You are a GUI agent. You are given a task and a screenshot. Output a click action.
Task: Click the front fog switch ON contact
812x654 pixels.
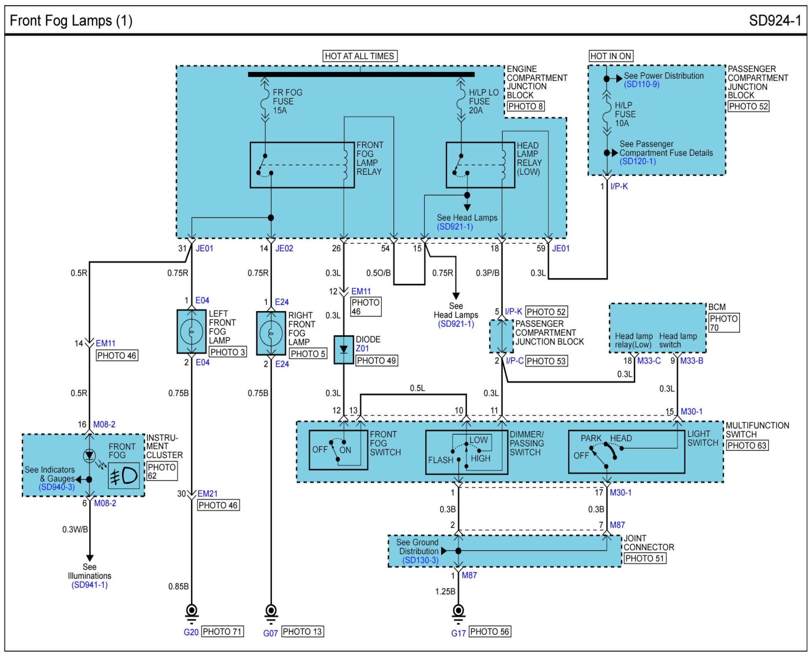pyautogui.click(x=344, y=442)
